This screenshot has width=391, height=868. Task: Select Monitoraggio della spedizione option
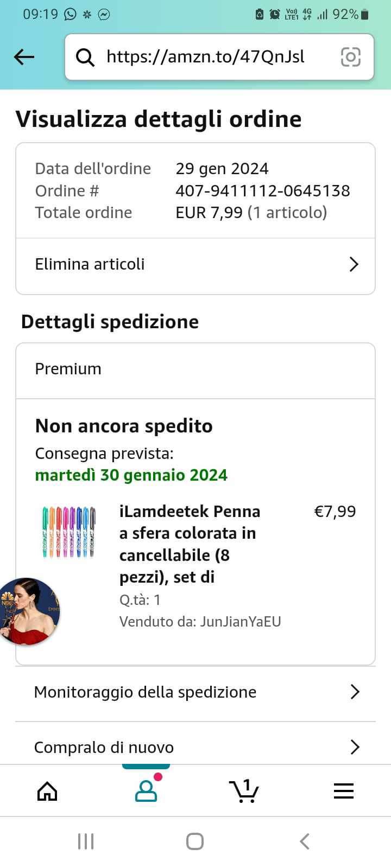(145, 692)
